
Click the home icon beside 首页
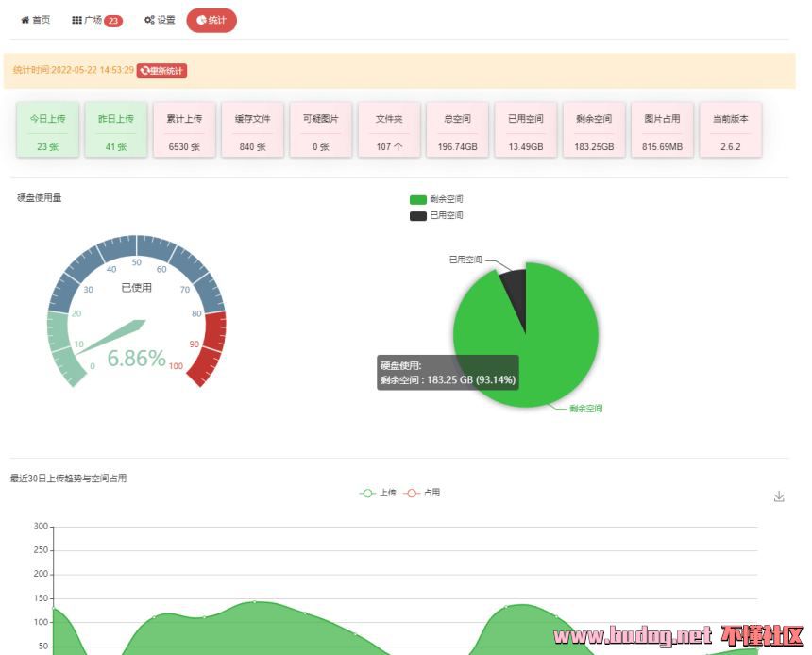tap(25, 20)
